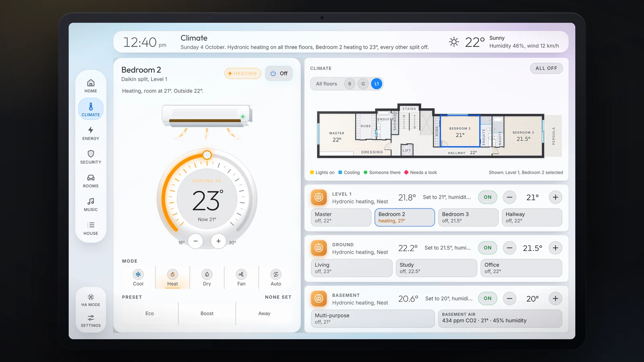Apply the Away preset
Screen dimensions: 644x362
(x=264, y=313)
